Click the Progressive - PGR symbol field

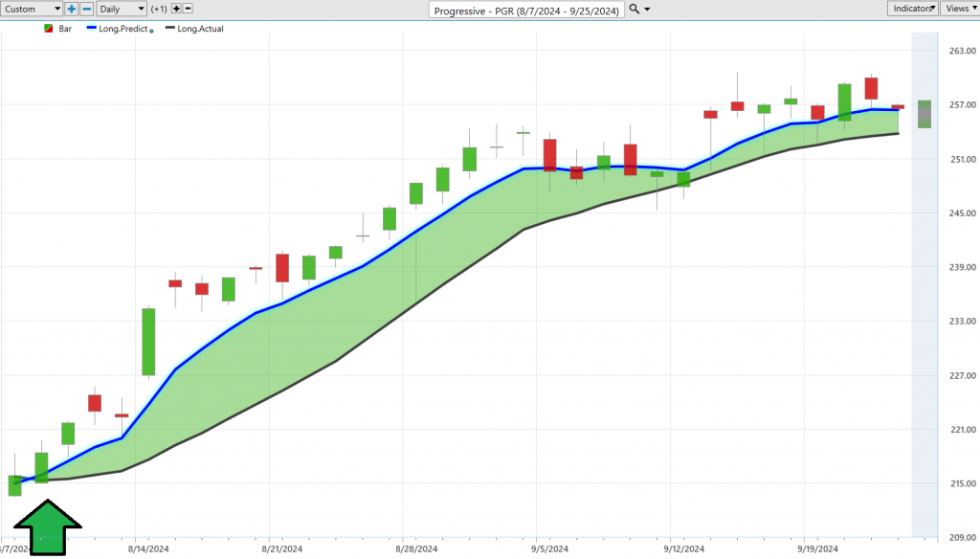[x=526, y=11]
